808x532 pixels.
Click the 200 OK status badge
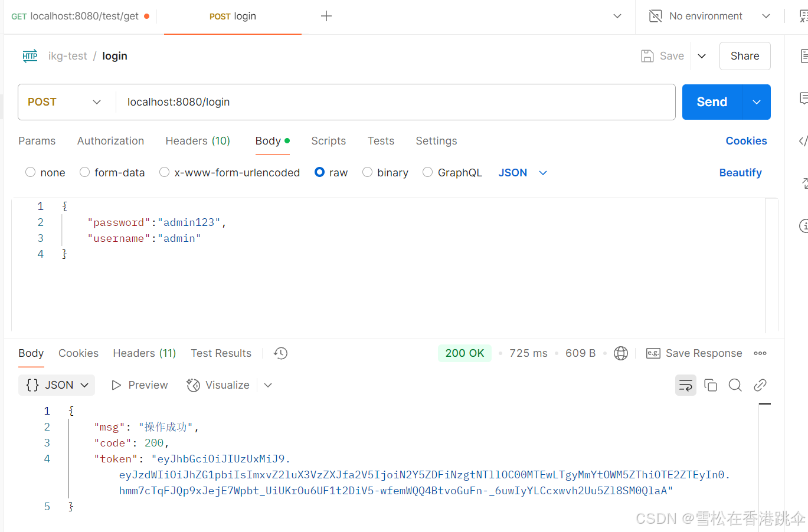pos(464,353)
